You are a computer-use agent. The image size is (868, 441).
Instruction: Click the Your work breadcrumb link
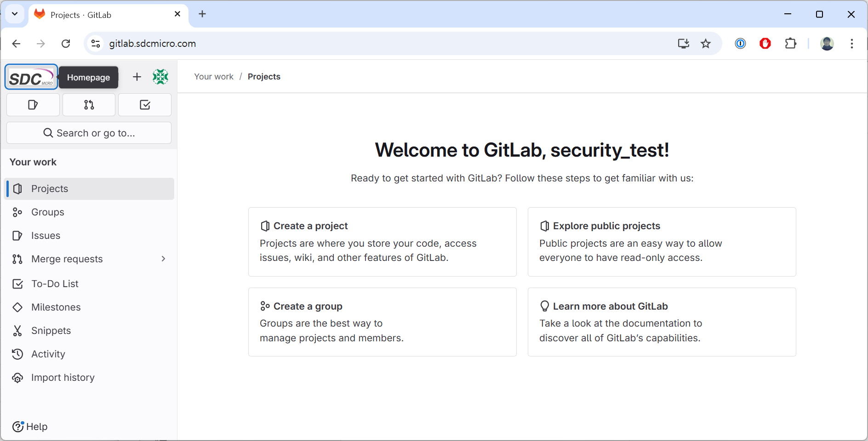coord(214,77)
